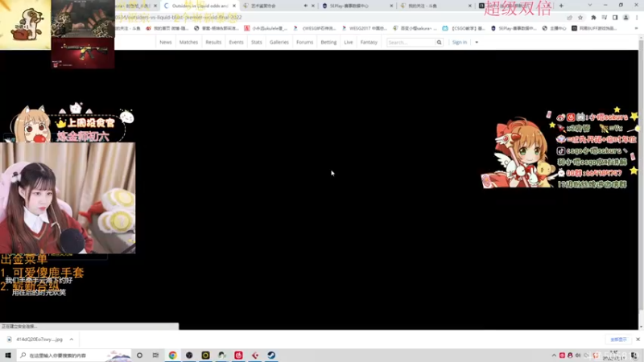Click the Windows taskbar search box
This screenshot has height=362, width=644.
tap(74, 355)
